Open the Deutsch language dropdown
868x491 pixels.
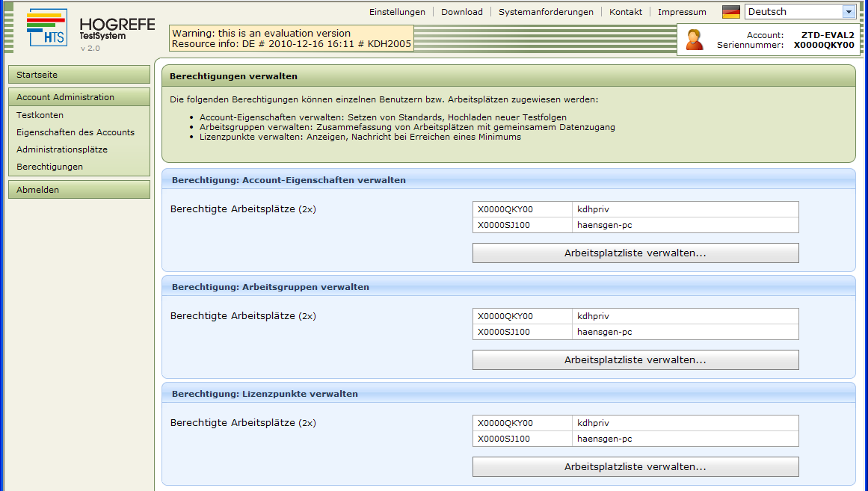pos(848,12)
